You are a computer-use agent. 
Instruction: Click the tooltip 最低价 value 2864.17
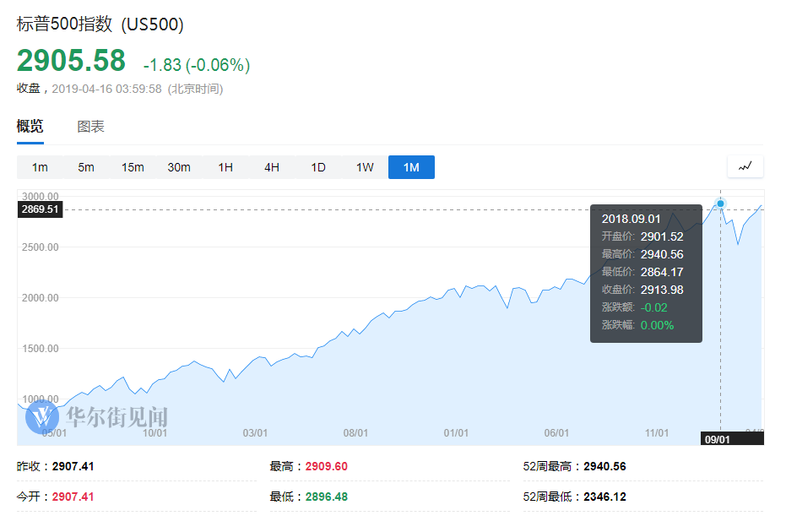coord(662,272)
